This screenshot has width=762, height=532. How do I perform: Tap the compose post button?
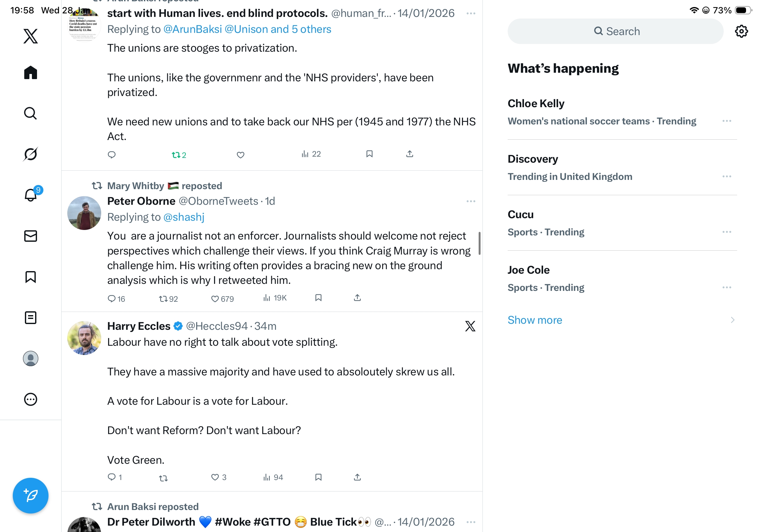tap(31, 495)
